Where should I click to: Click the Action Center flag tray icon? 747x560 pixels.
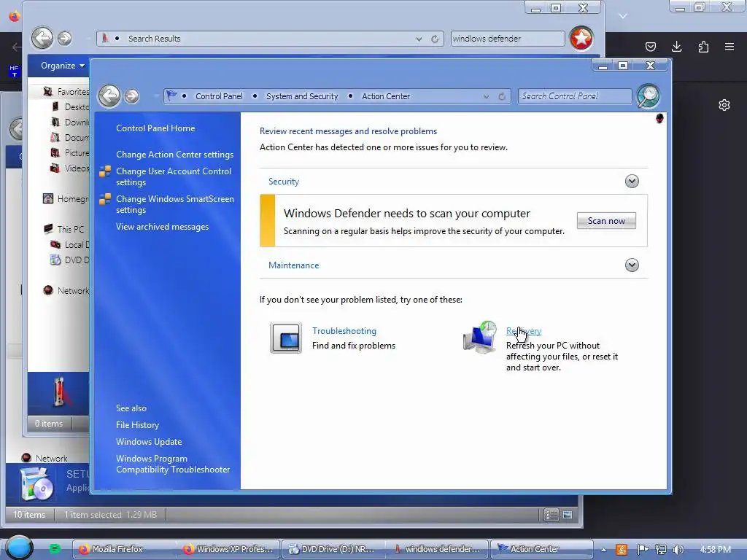(x=643, y=550)
